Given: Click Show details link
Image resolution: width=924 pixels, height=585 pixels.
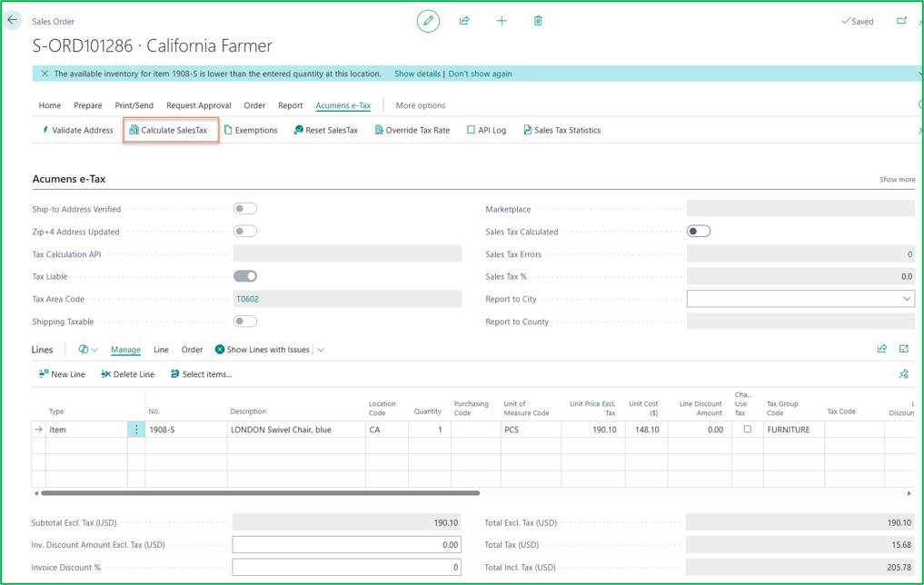Looking at the screenshot, I should point(417,74).
